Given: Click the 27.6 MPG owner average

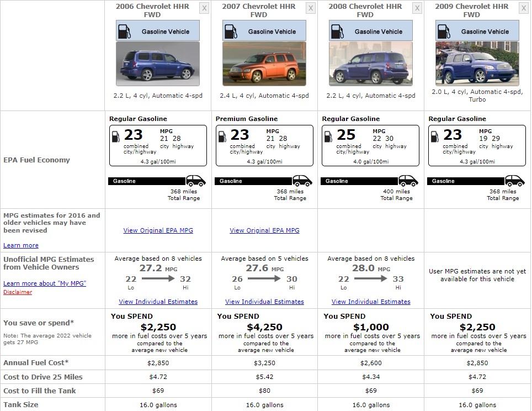Looking at the screenshot, I should [265, 268].
